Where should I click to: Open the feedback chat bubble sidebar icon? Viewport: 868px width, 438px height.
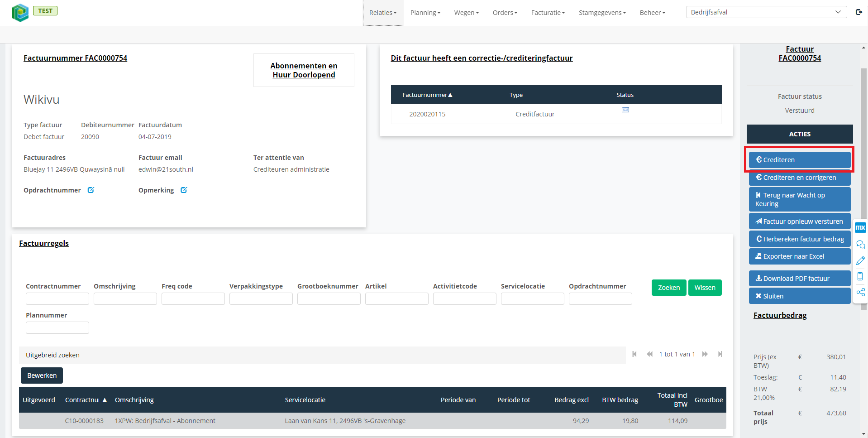[860, 245]
